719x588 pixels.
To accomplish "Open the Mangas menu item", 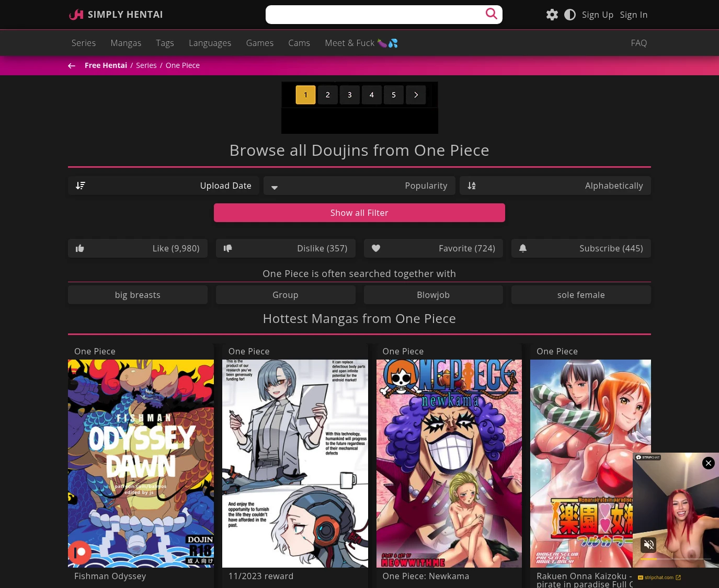I will 126,43.
